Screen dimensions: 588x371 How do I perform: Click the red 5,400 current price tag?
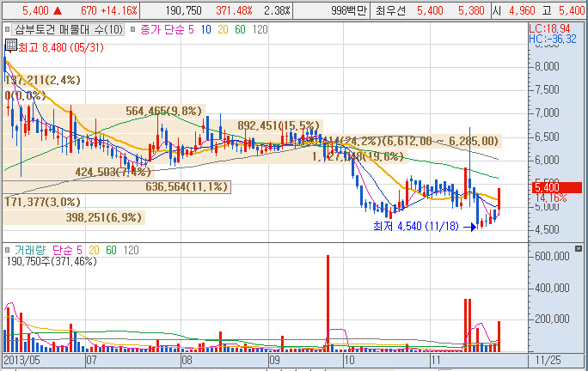coord(557,187)
